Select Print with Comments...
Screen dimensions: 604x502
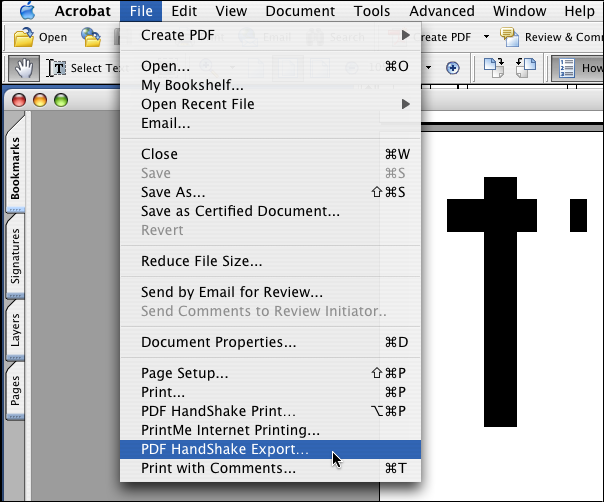pos(270,468)
